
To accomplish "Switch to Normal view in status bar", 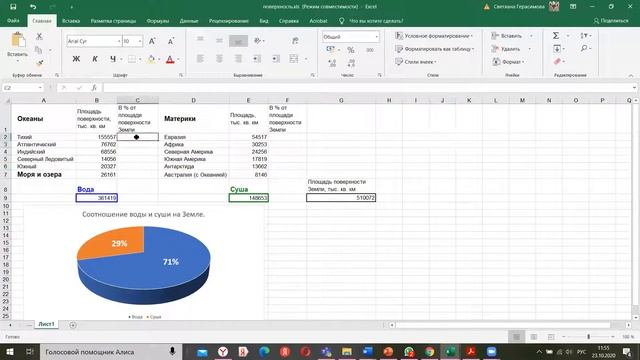I will [516, 337].
